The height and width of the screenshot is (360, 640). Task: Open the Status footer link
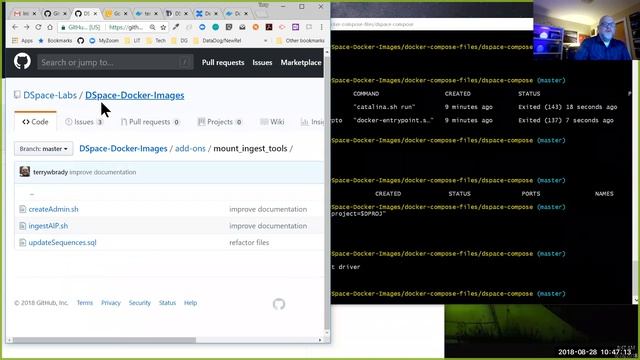(167, 303)
